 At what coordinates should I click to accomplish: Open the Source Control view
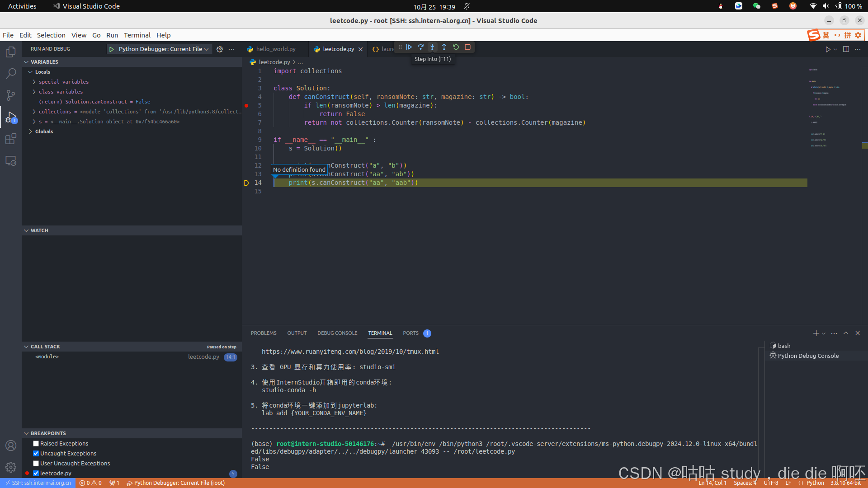11,95
